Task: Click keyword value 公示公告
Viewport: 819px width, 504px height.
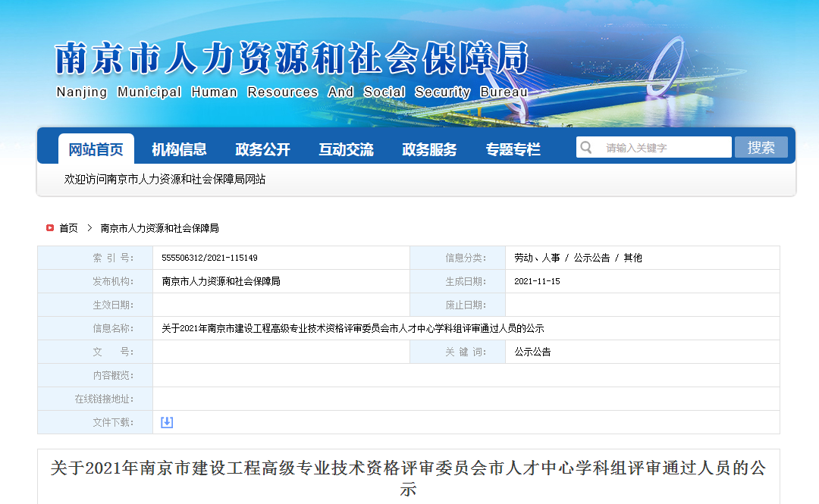Action: (x=532, y=352)
